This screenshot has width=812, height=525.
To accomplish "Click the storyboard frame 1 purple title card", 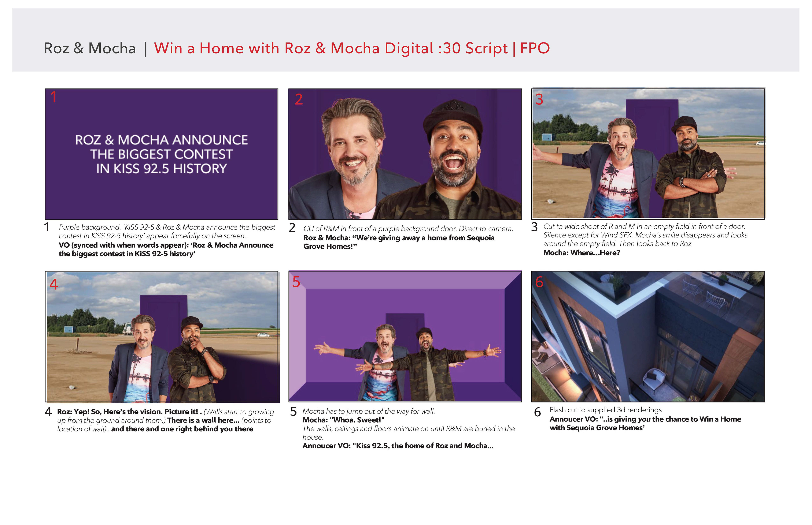I will tap(161, 154).
